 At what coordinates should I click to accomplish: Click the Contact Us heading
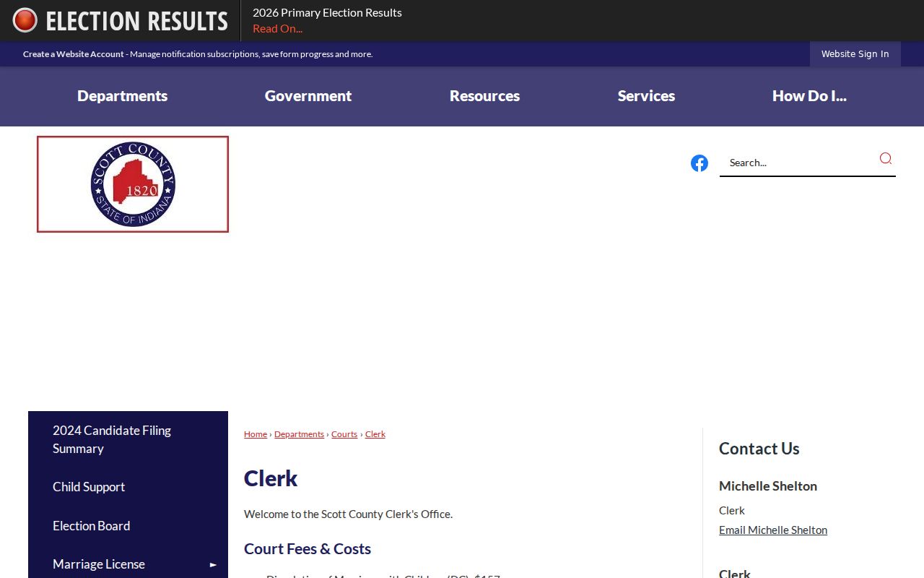759,449
